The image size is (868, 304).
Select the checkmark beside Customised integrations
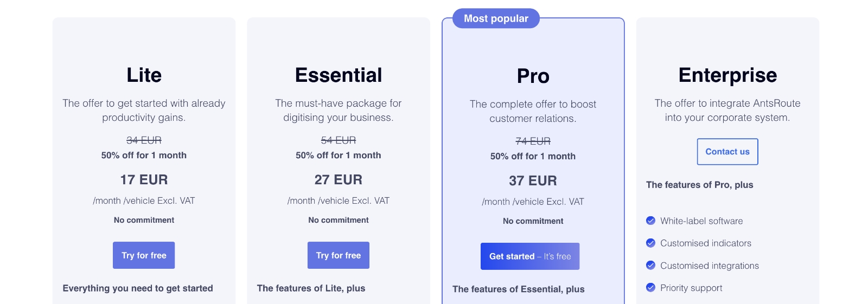(x=650, y=265)
